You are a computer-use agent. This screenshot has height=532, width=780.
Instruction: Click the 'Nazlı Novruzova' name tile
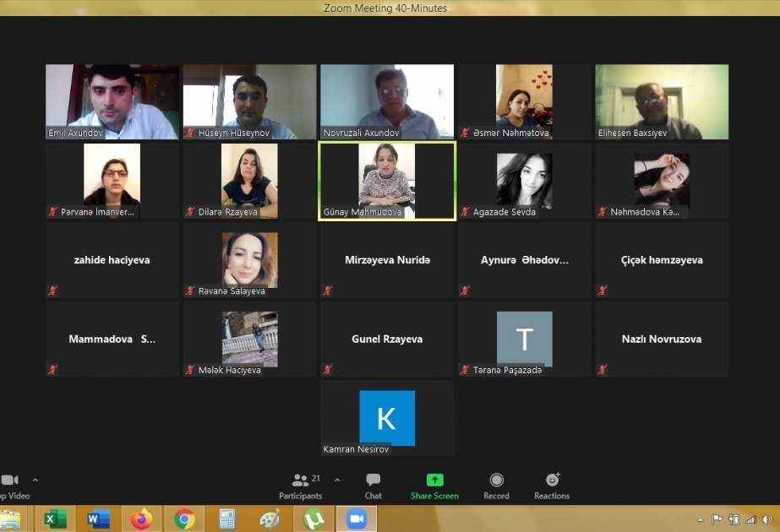point(662,339)
